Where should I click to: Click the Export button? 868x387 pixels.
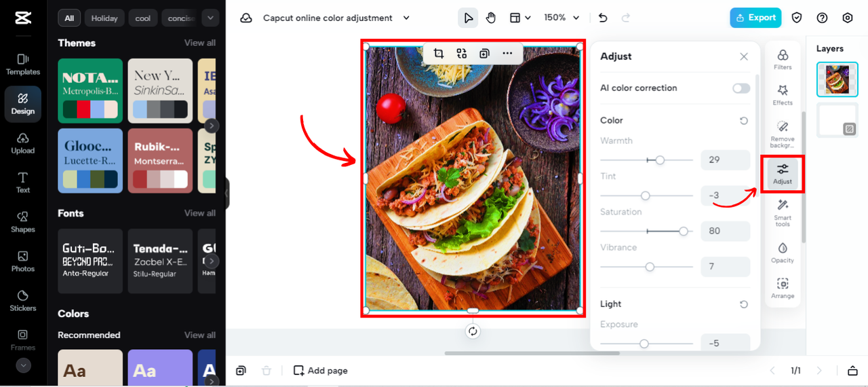click(755, 18)
